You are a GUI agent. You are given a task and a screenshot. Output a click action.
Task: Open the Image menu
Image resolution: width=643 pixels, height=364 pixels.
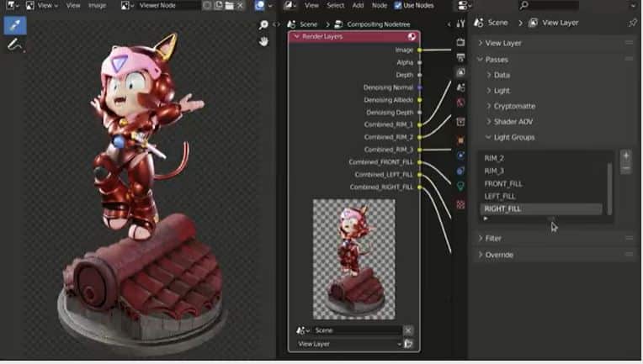pyautogui.click(x=97, y=5)
